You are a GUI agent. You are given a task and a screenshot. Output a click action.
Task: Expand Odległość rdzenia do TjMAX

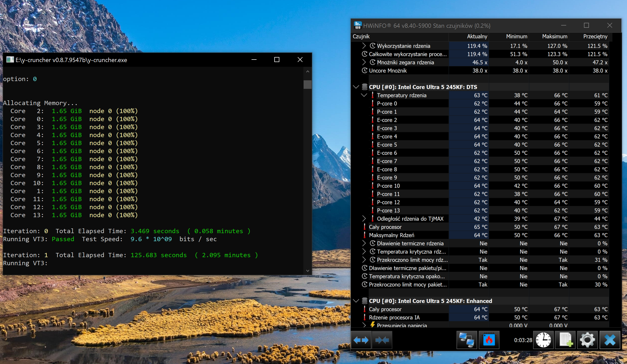click(x=364, y=219)
